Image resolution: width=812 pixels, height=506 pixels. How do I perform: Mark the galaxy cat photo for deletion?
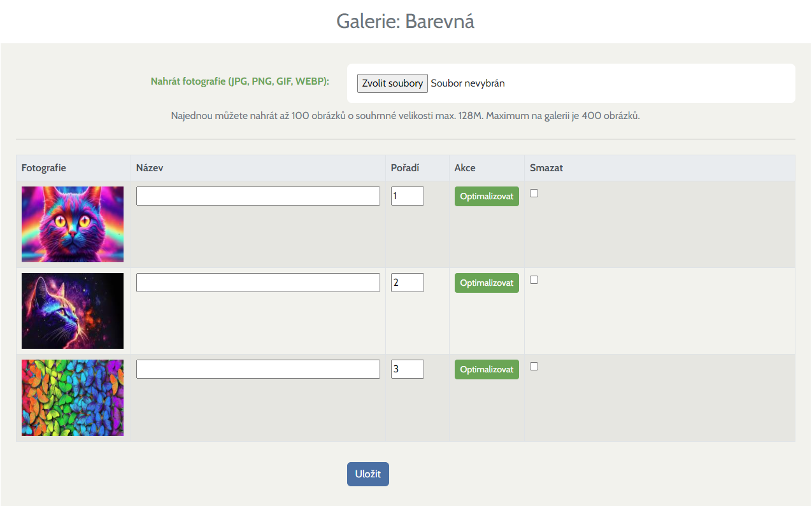pyautogui.click(x=534, y=280)
